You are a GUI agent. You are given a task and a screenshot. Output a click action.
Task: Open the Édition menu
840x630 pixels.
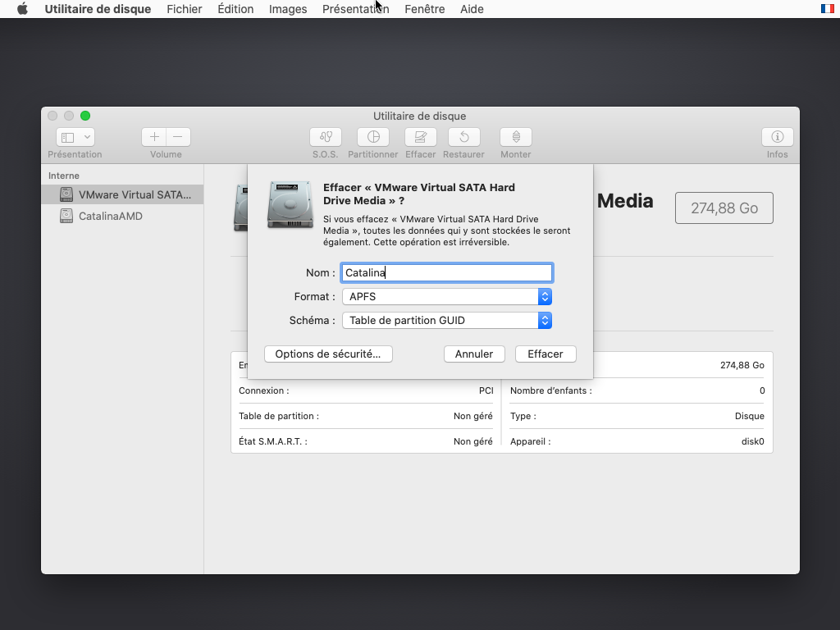point(235,9)
